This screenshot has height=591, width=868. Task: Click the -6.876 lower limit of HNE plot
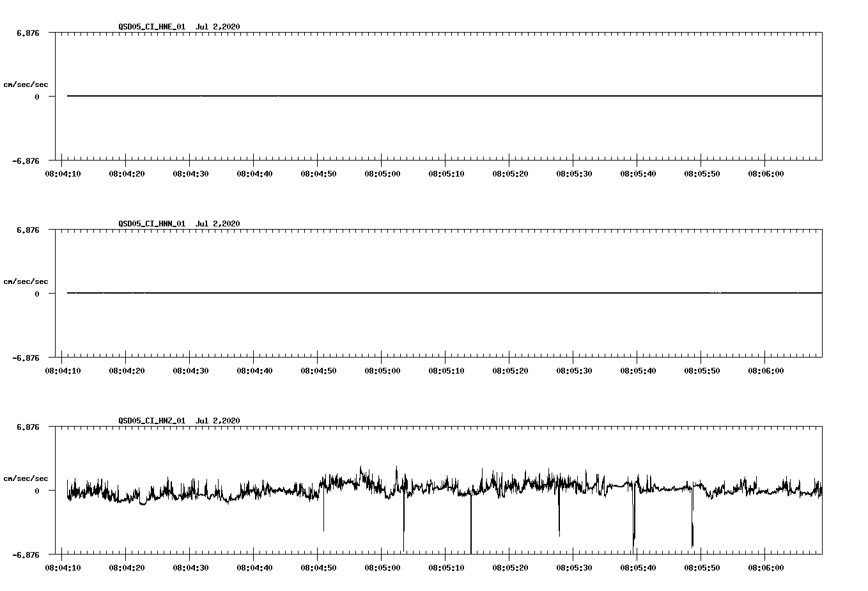pos(26,161)
